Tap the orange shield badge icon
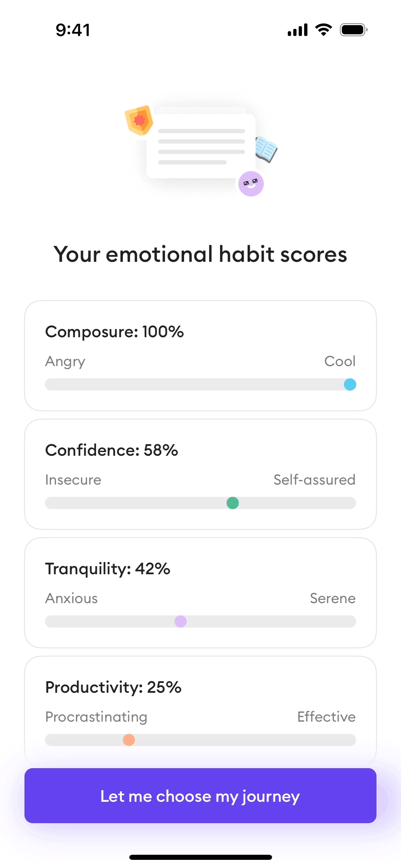The width and height of the screenshot is (401, 868). [x=139, y=120]
